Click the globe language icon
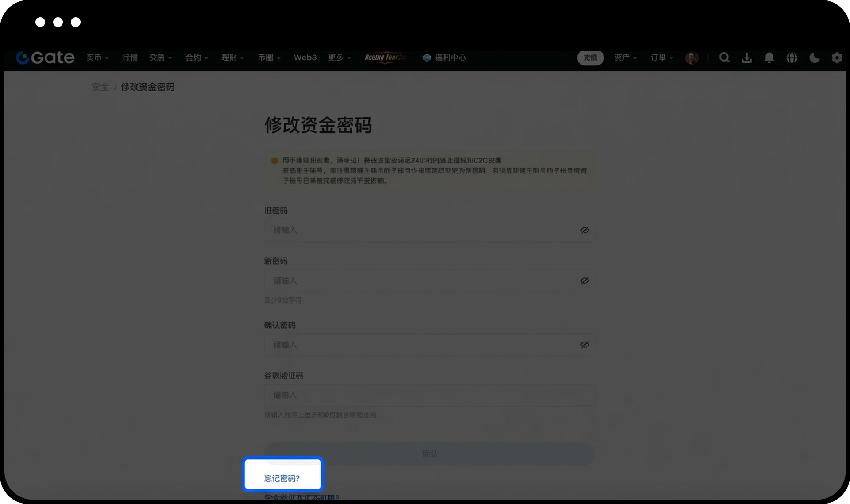 [x=792, y=58]
